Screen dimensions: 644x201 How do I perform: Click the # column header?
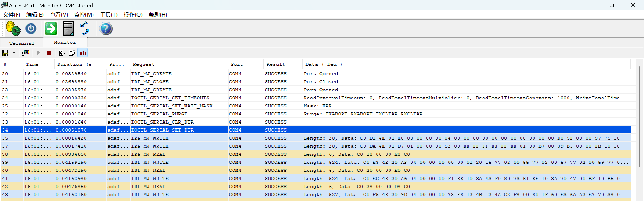[12, 64]
